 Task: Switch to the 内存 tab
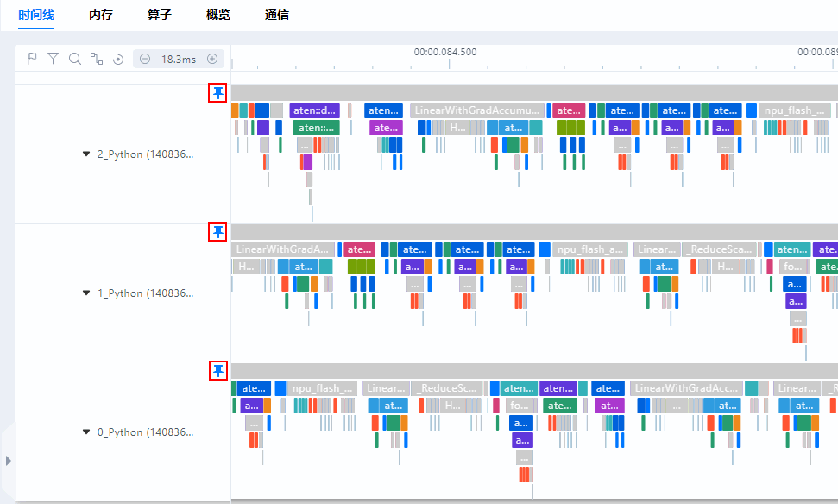pyautogui.click(x=101, y=15)
